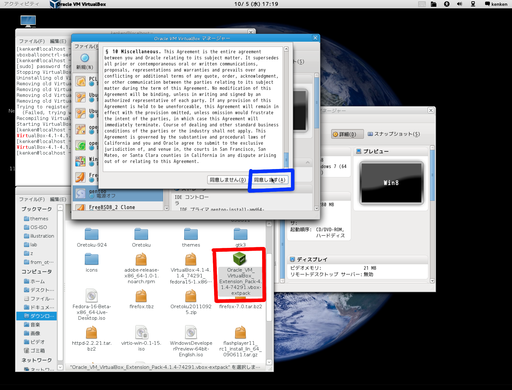Open ダウンロード in the sidebar
Screen dimensions: 512x390
pyautogui.click(x=37, y=316)
